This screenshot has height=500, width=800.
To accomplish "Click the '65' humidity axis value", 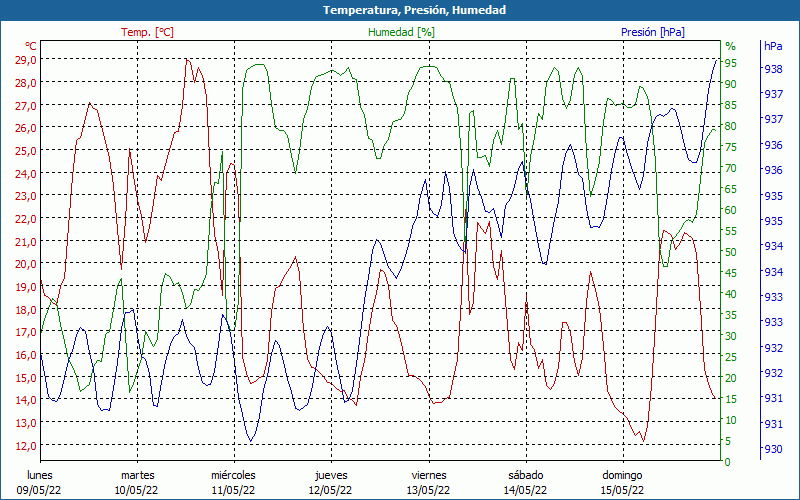I will pos(731,189).
